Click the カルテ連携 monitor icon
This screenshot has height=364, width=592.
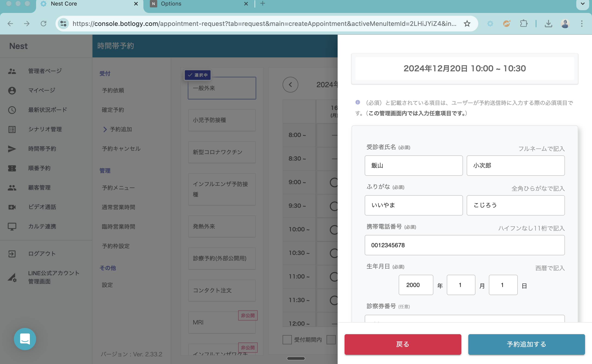(x=12, y=227)
